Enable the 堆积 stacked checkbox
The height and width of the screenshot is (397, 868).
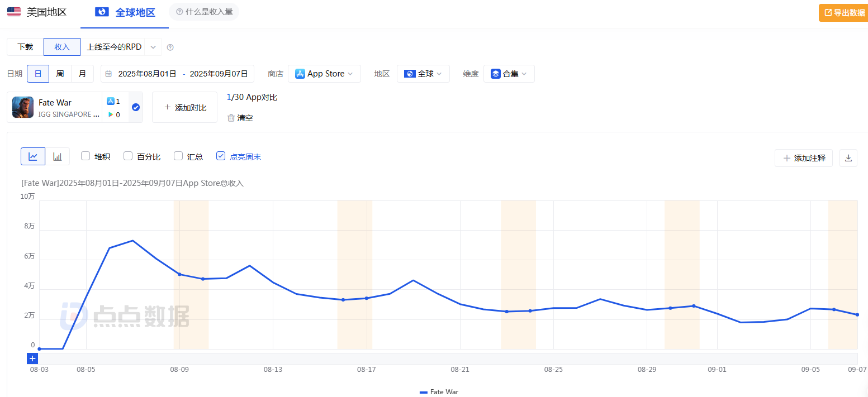pyautogui.click(x=86, y=156)
